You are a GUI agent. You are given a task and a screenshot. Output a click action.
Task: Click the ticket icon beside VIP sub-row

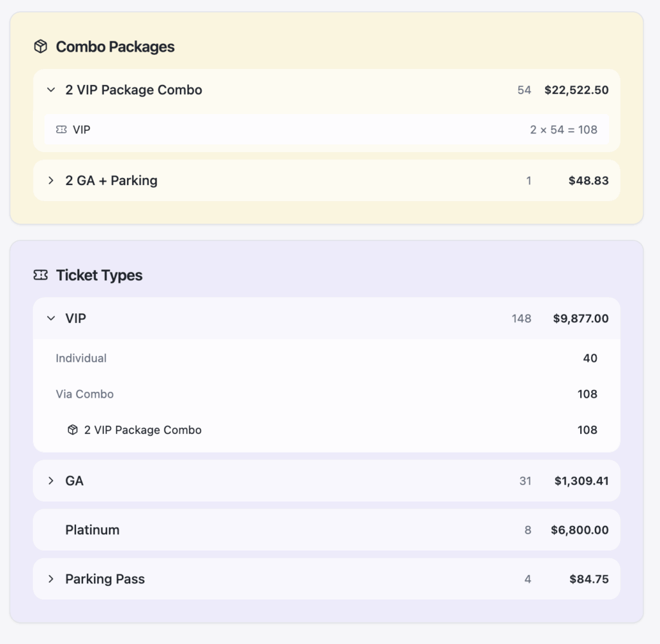(61, 130)
